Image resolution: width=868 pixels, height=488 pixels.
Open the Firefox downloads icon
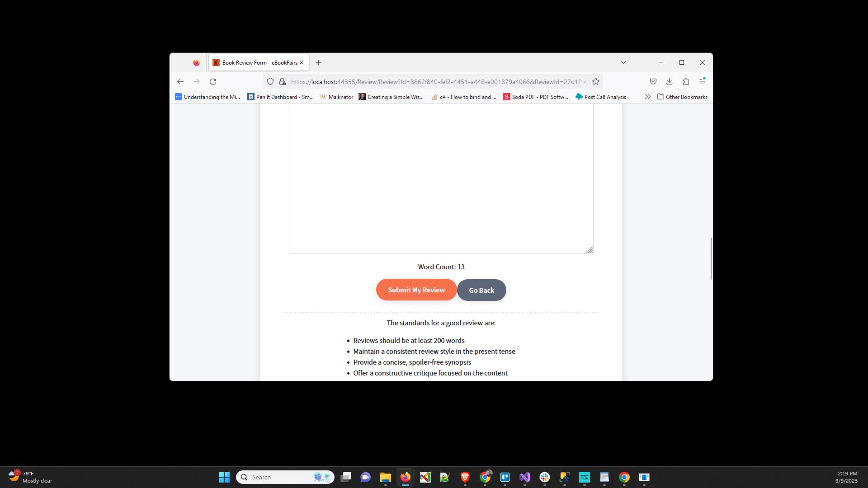coord(670,81)
